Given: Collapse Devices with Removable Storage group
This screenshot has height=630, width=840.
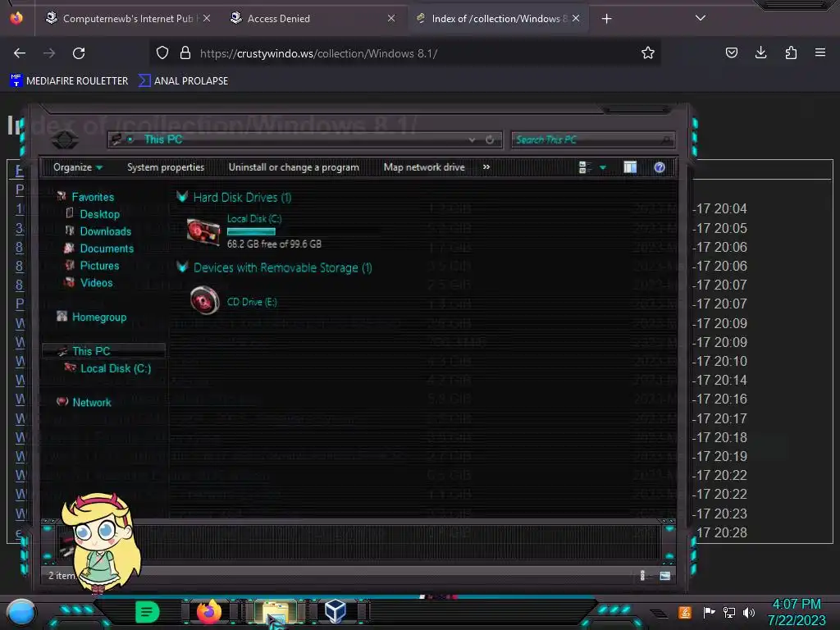Looking at the screenshot, I should [x=181, y=267].
